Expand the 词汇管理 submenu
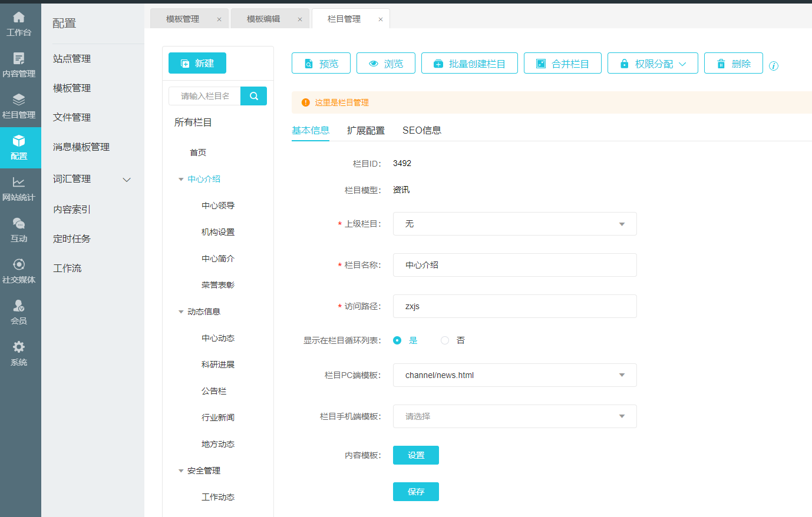812x517 pixels. click(126, 180)
